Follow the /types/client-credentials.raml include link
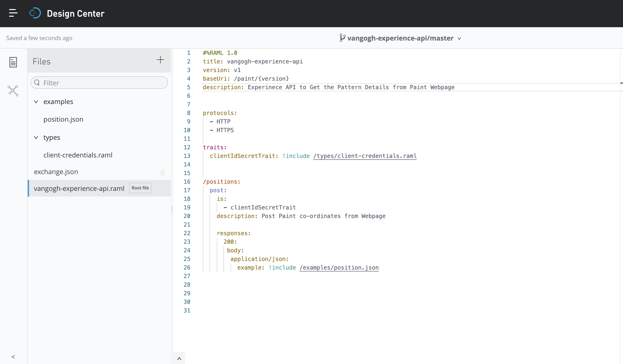Viewport: 623px width, 364px height. (x=365, y=156)
